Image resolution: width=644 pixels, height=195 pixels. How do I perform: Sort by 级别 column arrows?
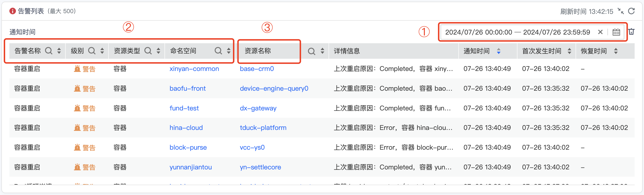pos(102,51)
